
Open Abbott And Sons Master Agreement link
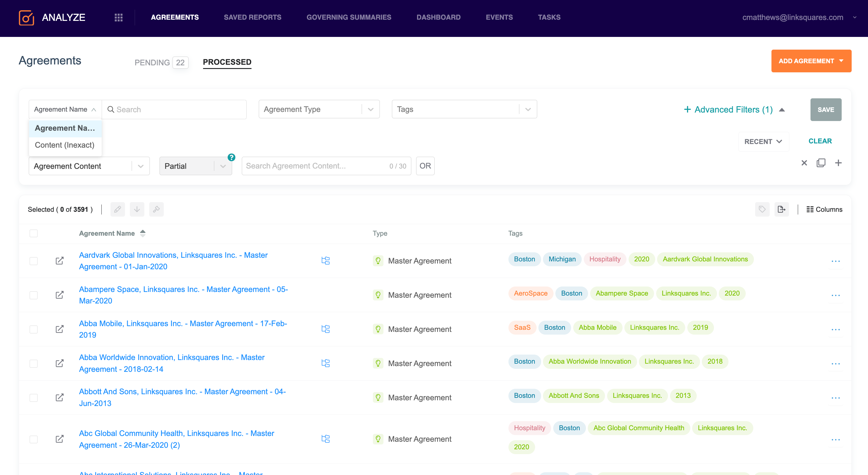182,398
